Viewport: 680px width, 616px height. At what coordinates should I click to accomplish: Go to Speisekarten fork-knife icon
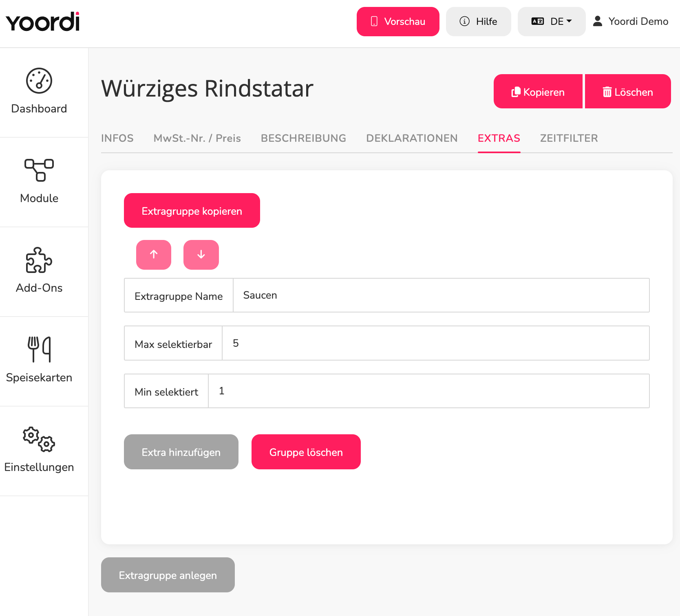pyautogui.click(x=39, y=349)
